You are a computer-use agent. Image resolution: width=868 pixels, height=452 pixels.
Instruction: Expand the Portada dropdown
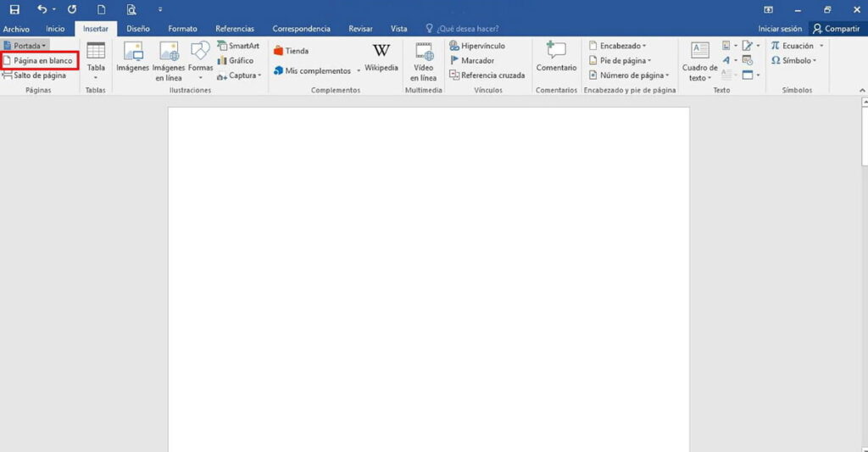coord(25,46)
